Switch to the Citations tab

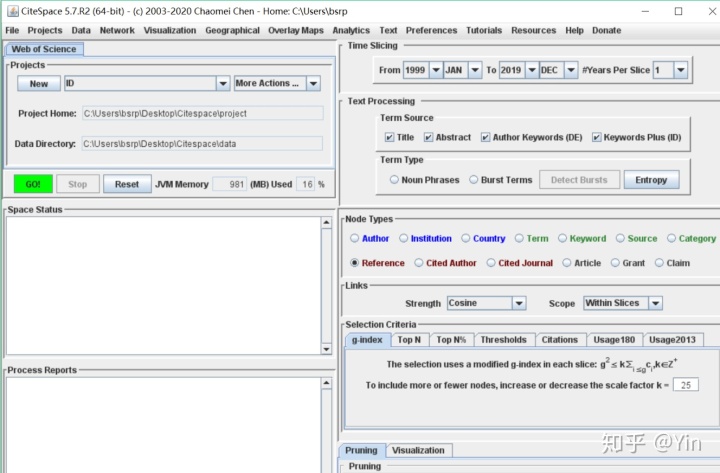[x=560, y=340]
